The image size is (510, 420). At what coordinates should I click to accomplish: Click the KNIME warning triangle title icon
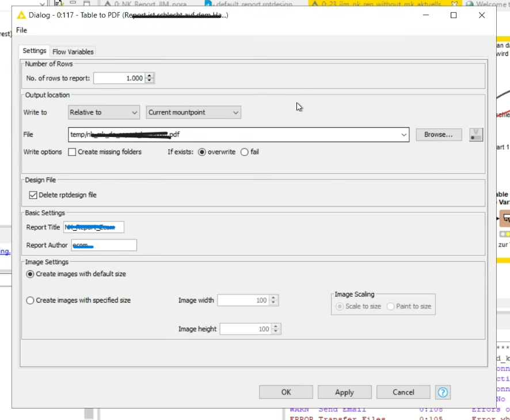(21, 15)
